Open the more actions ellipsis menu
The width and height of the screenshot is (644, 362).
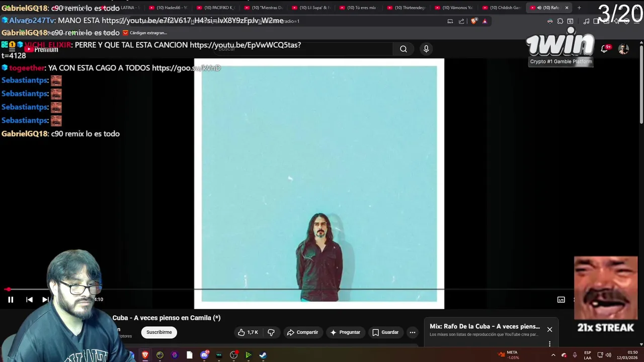click(x=413, y=332)
